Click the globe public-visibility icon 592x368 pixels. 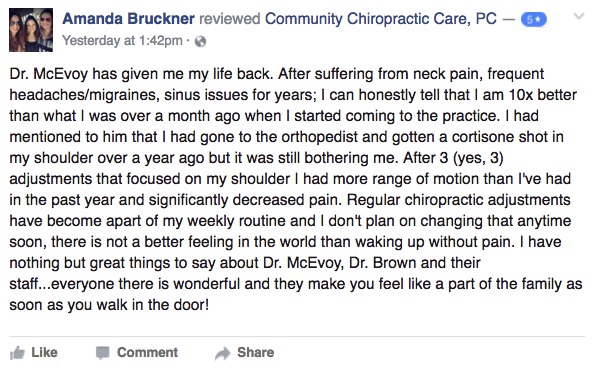[200, 41]
